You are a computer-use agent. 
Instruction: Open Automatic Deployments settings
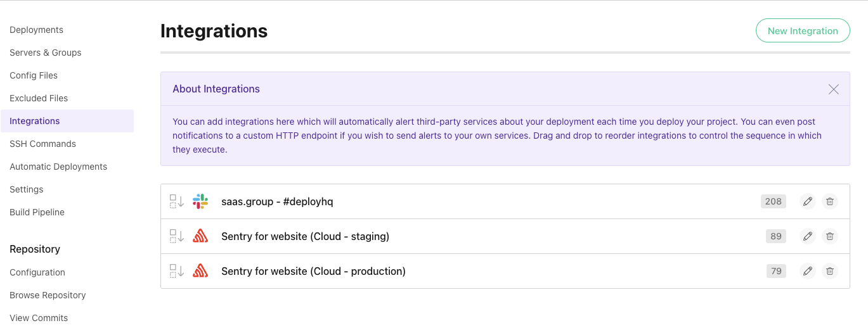(x=58, y=167)
